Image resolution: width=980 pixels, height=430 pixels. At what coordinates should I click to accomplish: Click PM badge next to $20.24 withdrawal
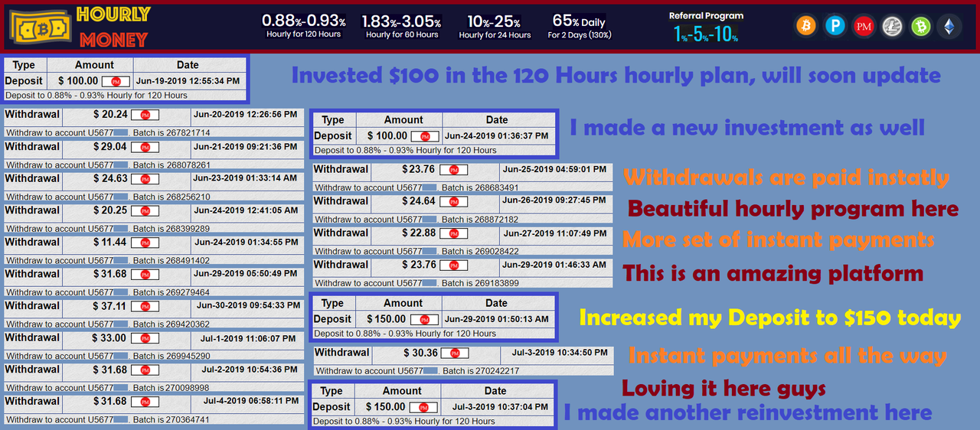click(x=145, y=115)
